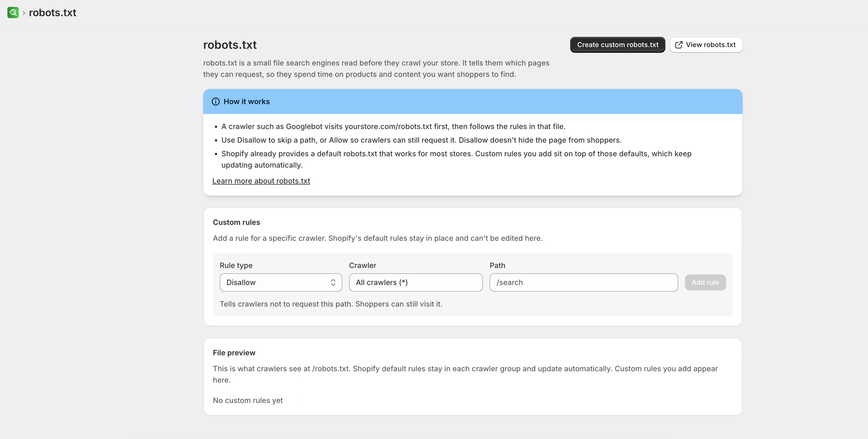Click the robots.txt breadcrumb title

[53, 12]
